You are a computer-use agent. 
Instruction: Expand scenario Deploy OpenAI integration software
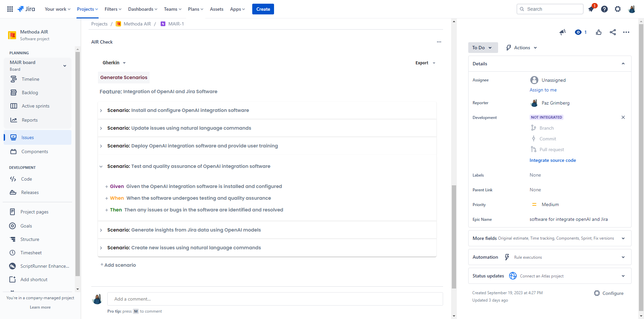point(101,146)
